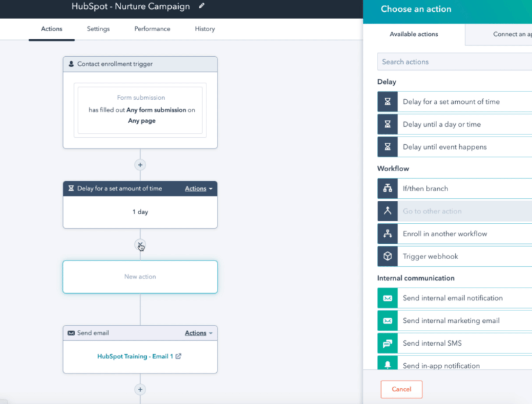
Task: Open Form submission trigger criteria box
Action: pyautogui.click(x=140, y=110)
